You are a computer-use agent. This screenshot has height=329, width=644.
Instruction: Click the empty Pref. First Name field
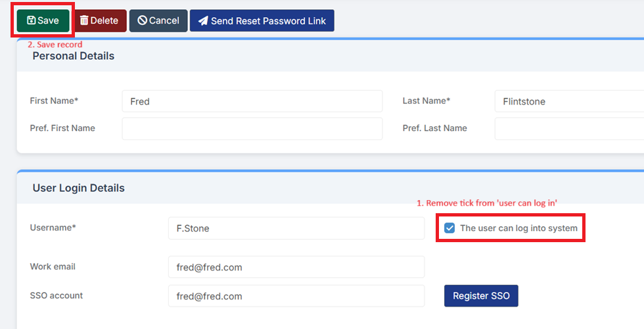pyautogui.click(x=252, y=128)
